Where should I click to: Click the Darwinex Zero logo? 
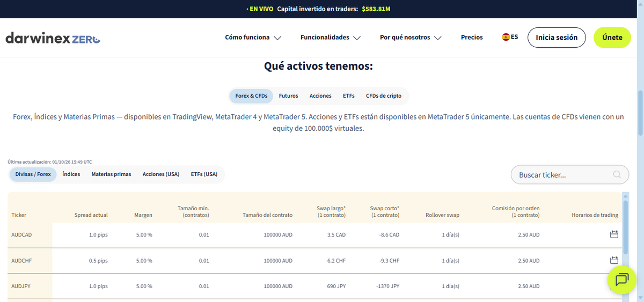click(x=53, y=38)
